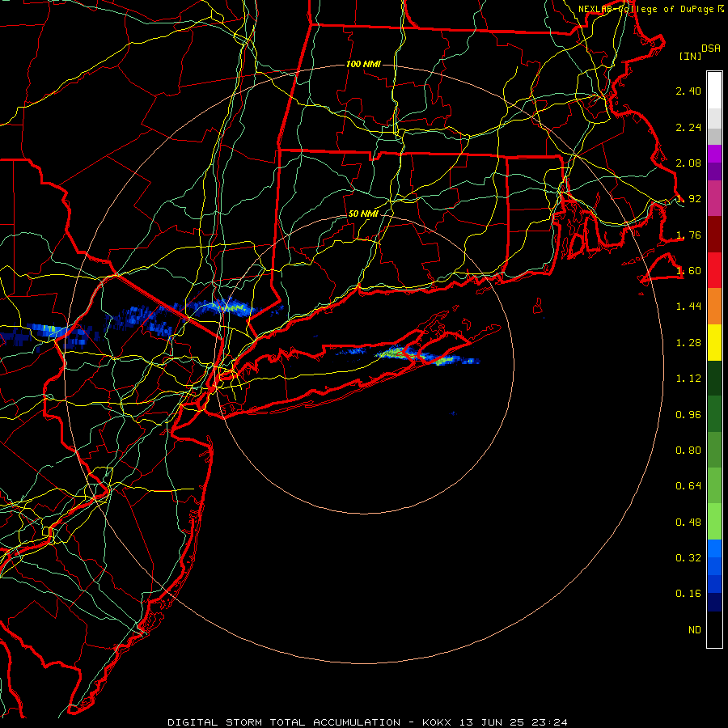
Task: Pick the dark purple legend swatch
Action: (x=714, y=171)
